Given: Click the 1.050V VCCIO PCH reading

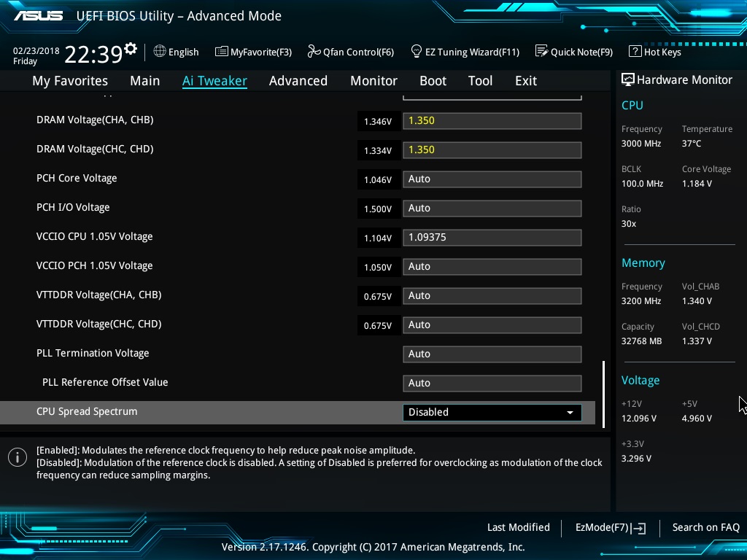Looking at the screenshot, I should [378, 267].
